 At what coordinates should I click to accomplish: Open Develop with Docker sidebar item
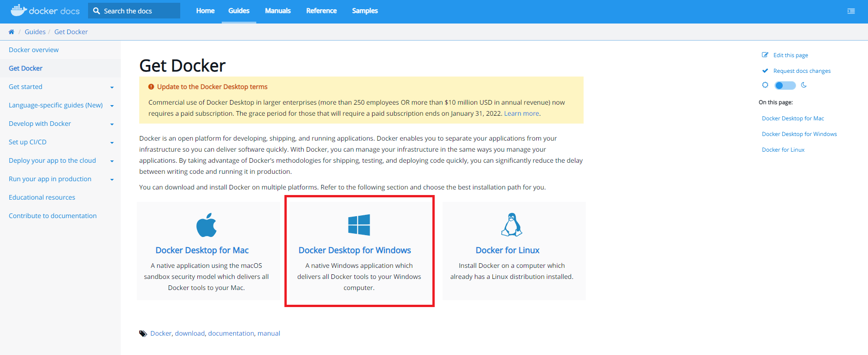pyautogui.click(x=40, y=124)
